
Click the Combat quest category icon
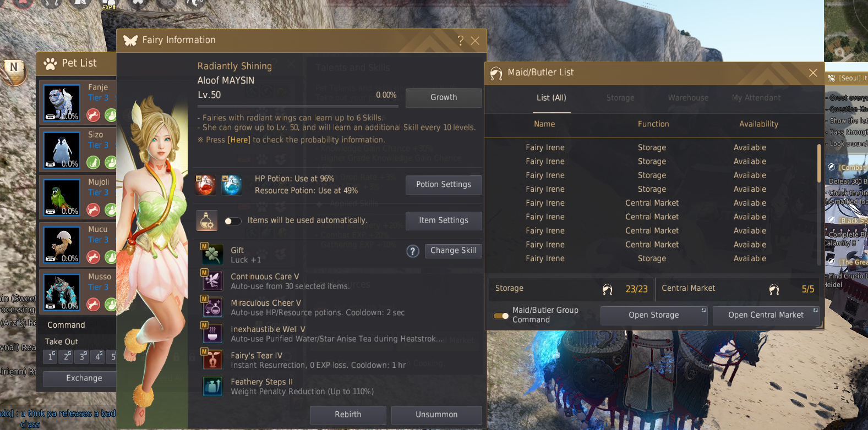pyautogui.click(x=831, y=167)
